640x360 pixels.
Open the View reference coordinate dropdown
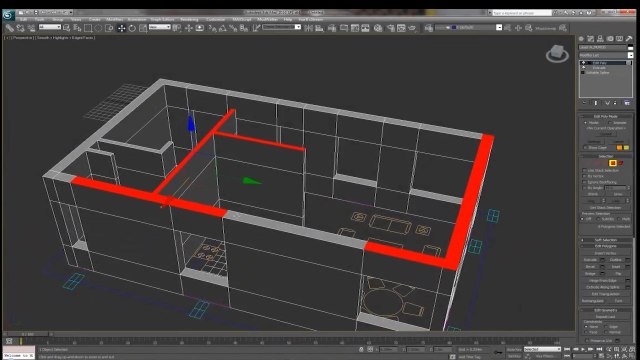[160, 27]
